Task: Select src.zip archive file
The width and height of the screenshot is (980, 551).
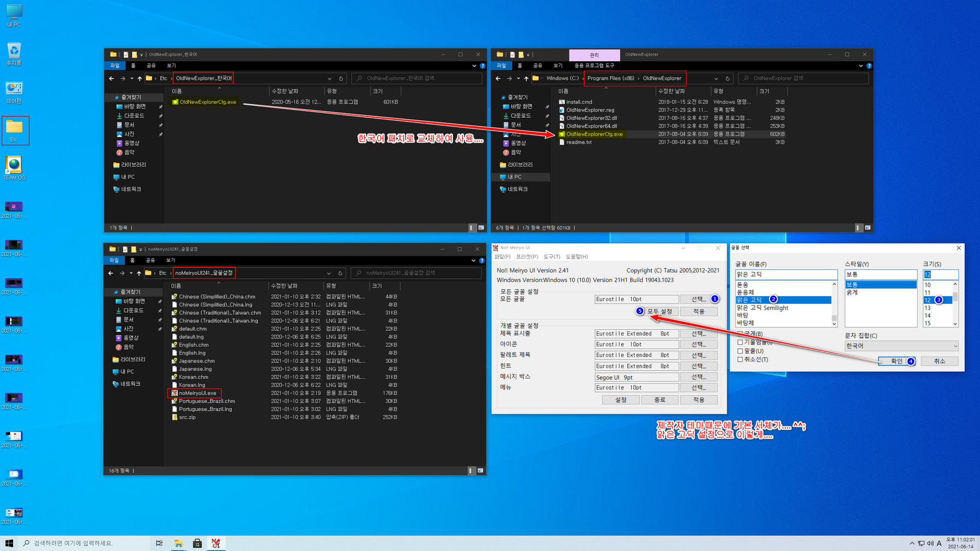Action: 187,417
